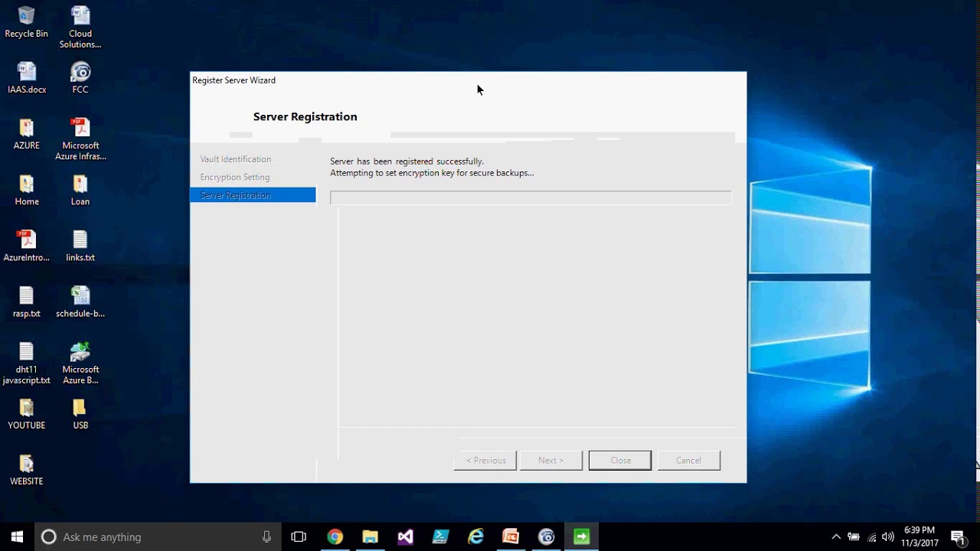Select the Microsoft Azure Backup shortcut

tap(80, 363)
